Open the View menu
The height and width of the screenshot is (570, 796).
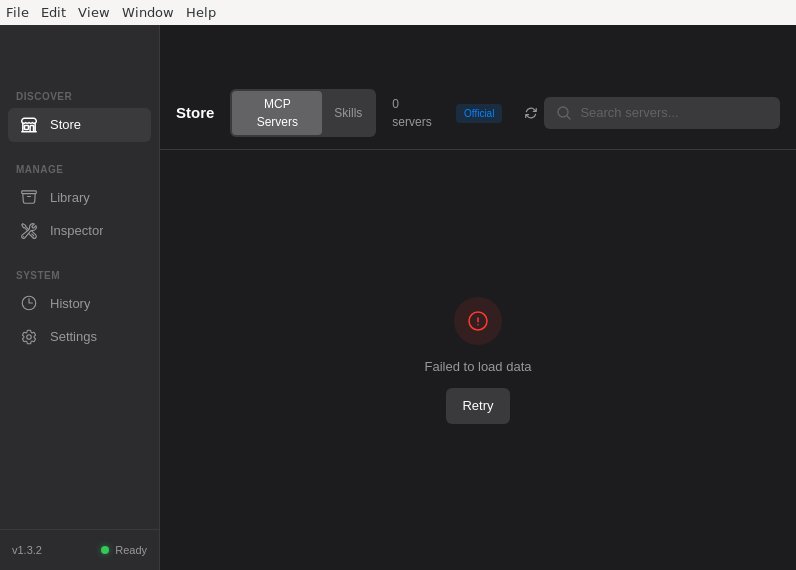93,12
